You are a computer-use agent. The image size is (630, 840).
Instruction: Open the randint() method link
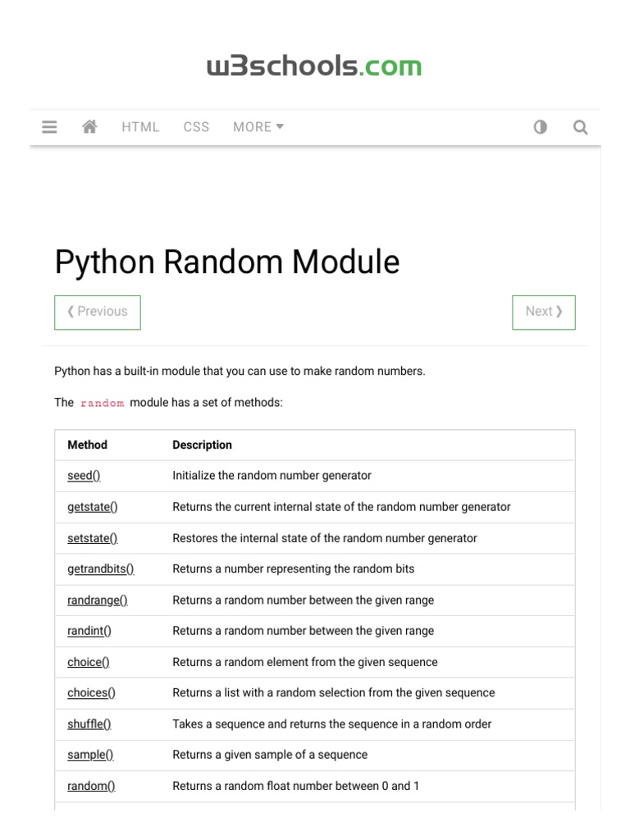(89, 631)
